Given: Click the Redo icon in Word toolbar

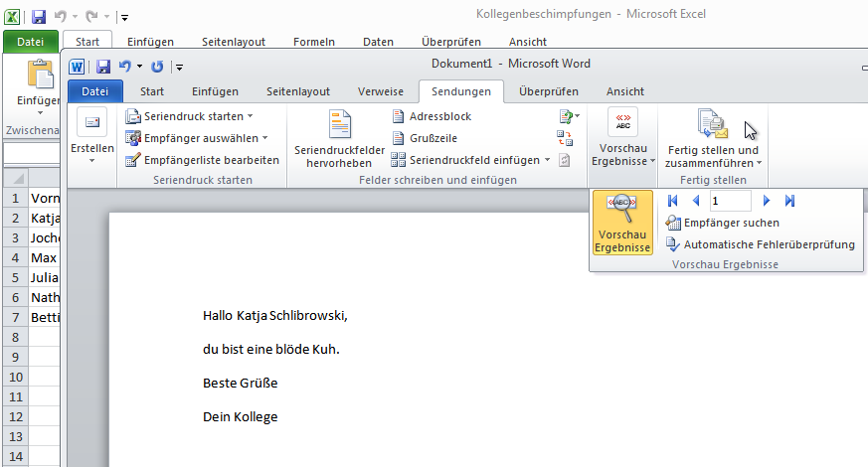Looking at the screenshot, I should [x=157, y=67].
